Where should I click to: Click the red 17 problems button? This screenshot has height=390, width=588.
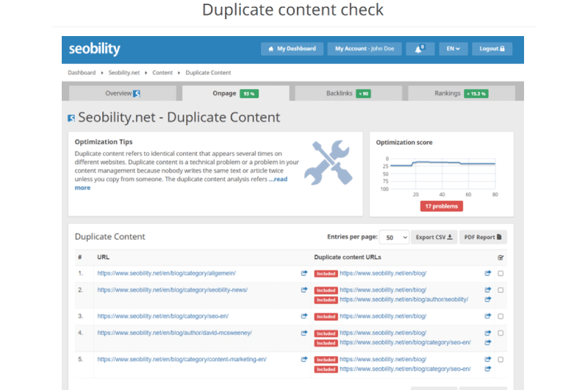442,206
